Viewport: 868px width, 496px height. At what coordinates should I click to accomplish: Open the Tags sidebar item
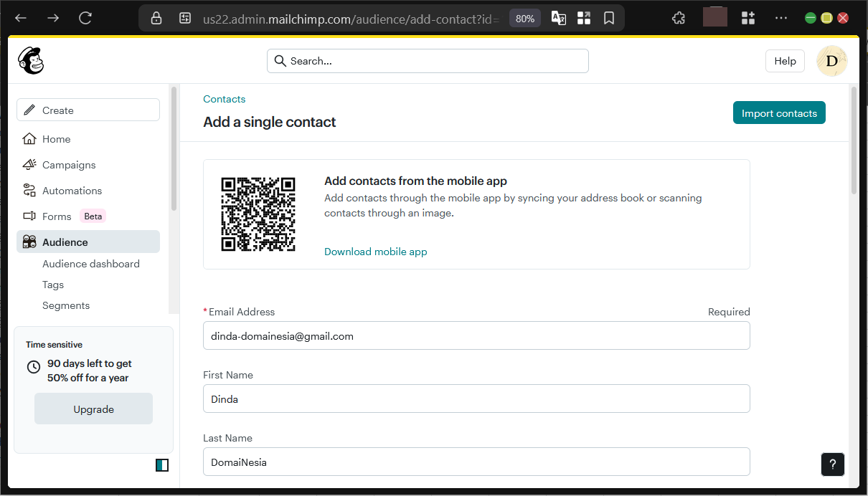[53, 285]
